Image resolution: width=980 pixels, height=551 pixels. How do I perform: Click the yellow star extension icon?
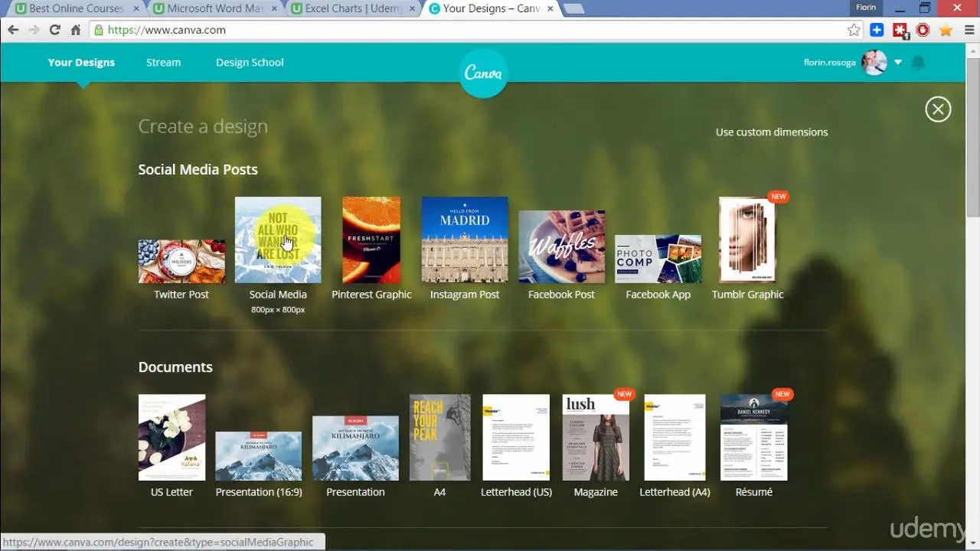pos(946,30)
